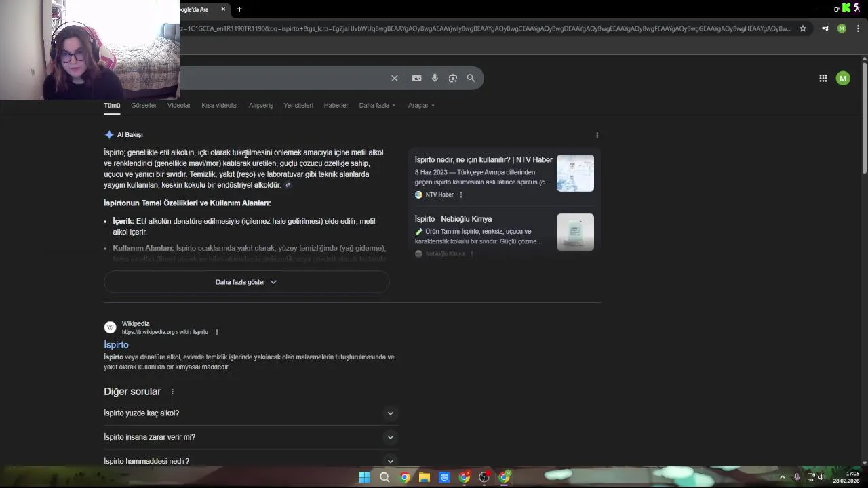
Task: Clear the Google search box text
Action: click(x=394, y=78)
